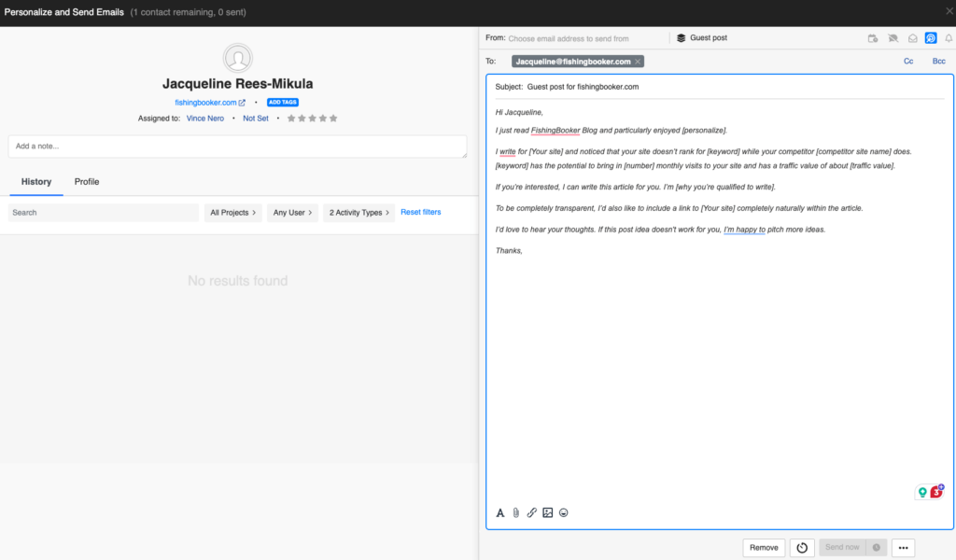Select the blue personalization icon

pos(931,37)
